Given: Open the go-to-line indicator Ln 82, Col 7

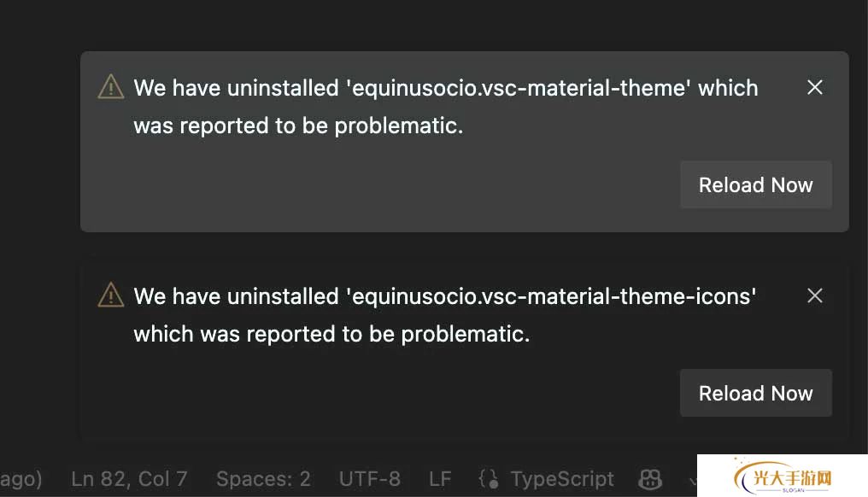Looking at the screenshot, I should click(129, 479).
